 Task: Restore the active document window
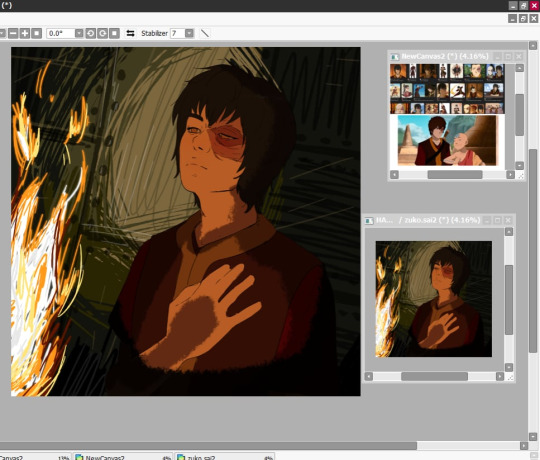[523, 19]
